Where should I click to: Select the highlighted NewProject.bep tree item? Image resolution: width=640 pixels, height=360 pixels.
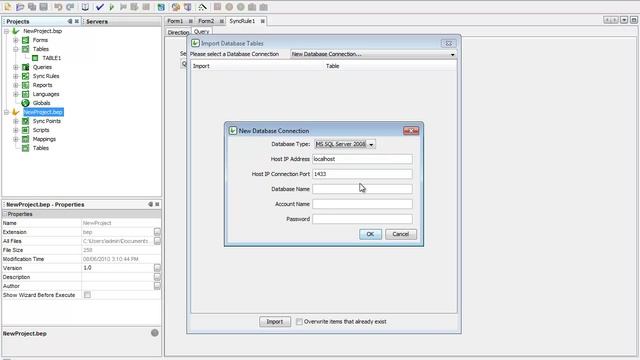point(43,112)
